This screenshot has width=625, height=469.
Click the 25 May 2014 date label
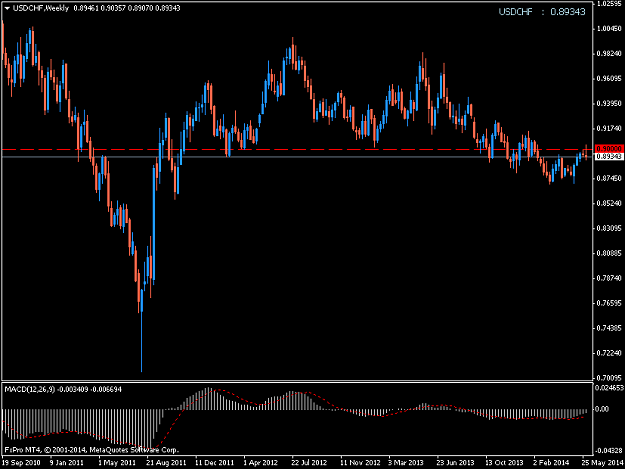[602, 463]
